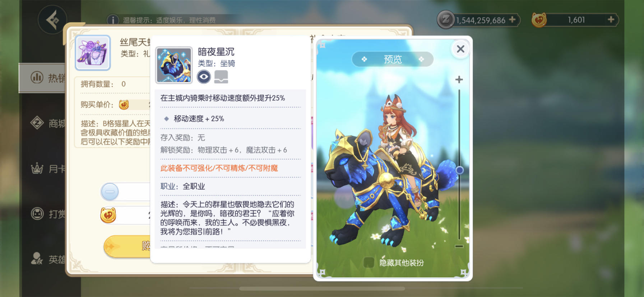Zoom in preview with plus icon
The width and height of the screenshot is (644, 297).
pos(459,80)
